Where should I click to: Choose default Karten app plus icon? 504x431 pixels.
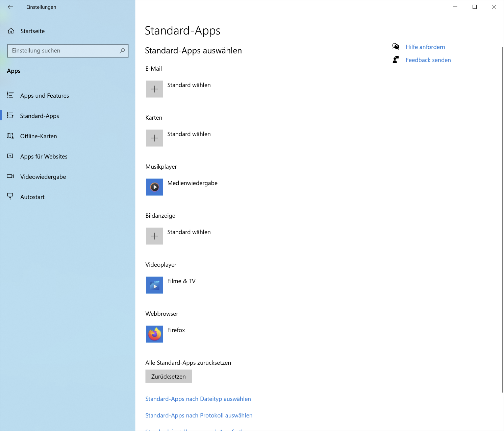[155, 138]
